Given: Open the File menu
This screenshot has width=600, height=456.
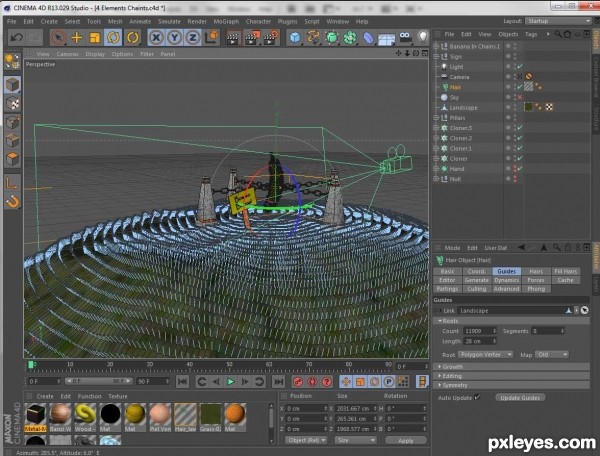Looking at the screenshot, I should (x=11, y=21).
